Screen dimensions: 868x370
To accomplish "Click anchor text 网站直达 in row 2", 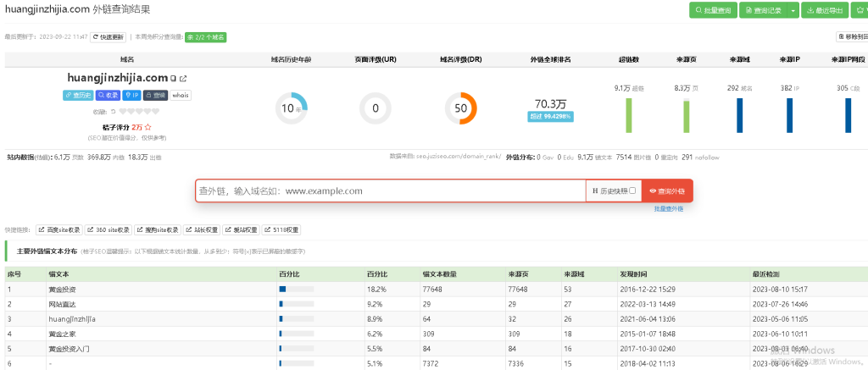I will (x=62, y=304).
